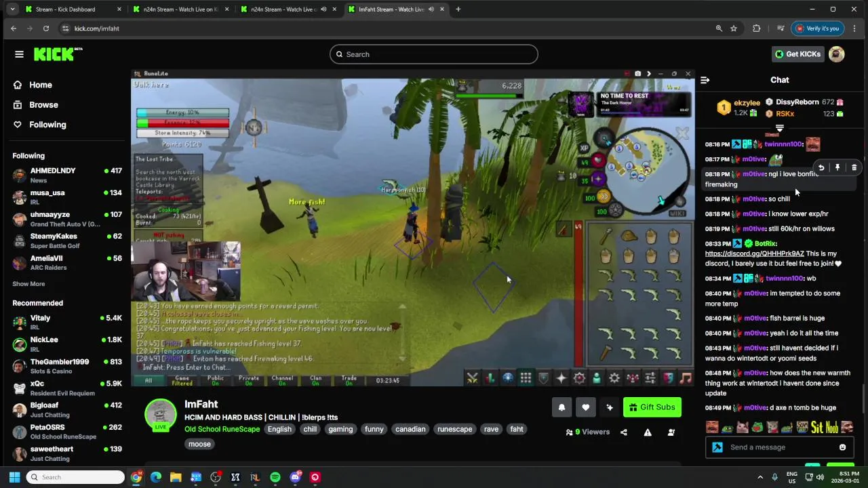Click the Kick search field
This screenshot has width=868, height=488.
click(x=434, y=54)
